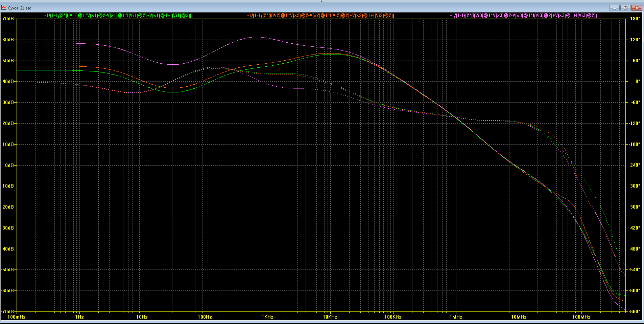Viewport: 644px width, 324px height.
Task: Click the 10dB magnitude axis label
Action: pyautogui.click(x=8, y=144)
